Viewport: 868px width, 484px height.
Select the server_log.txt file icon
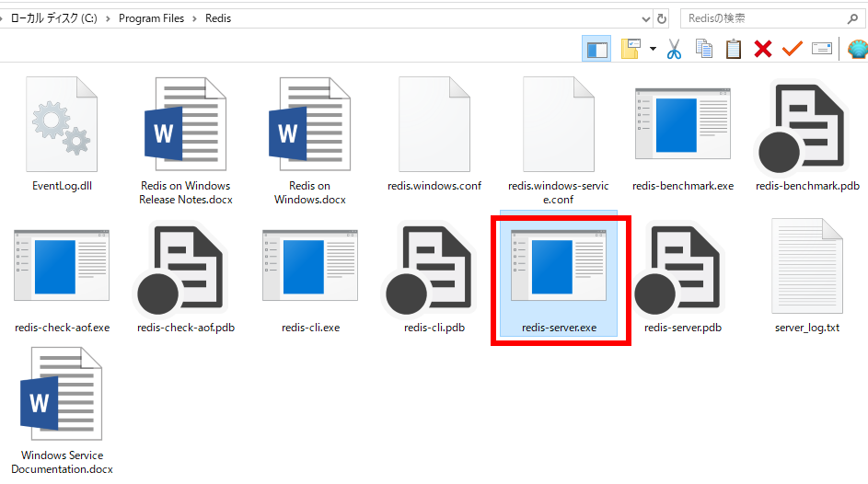pyautogui.click(x=807, y=266)
